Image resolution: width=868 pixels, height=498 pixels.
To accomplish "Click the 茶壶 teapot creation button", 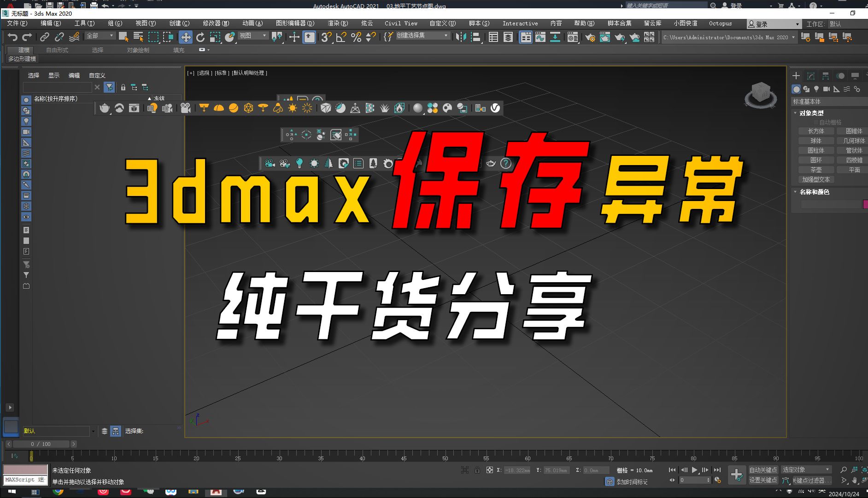I will click(816, 169).
